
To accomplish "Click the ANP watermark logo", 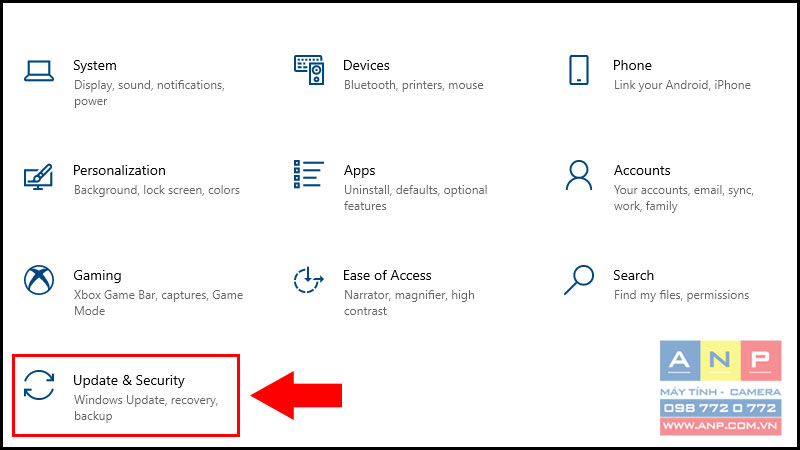I will pos(720,388).
